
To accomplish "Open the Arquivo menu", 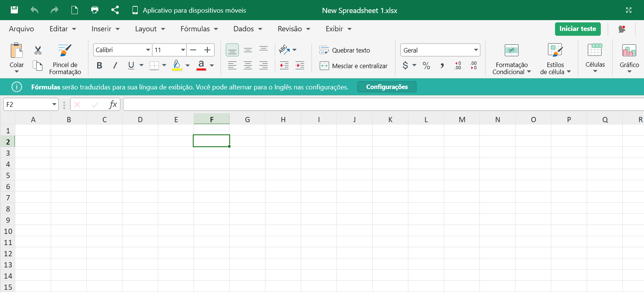I will [21, 29].
